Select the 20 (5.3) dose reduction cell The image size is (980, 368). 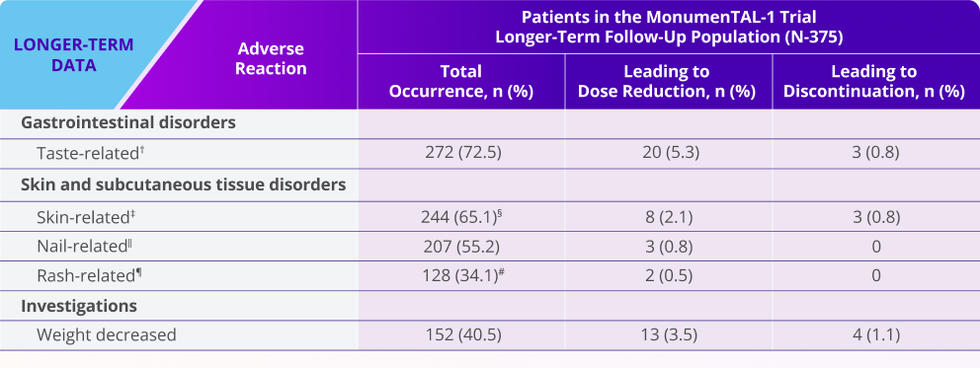click(668, 154)
